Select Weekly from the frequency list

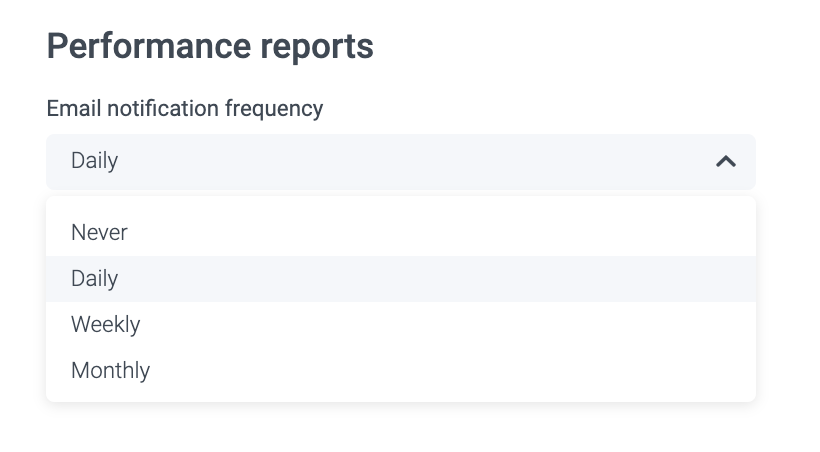pos(106,325)
